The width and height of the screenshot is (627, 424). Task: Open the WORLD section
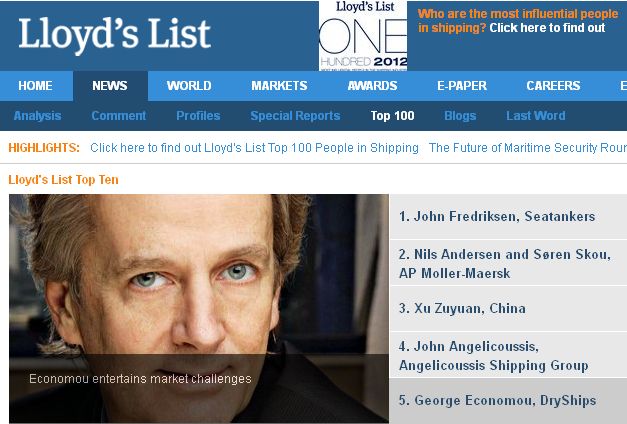(x=189, y=86)
